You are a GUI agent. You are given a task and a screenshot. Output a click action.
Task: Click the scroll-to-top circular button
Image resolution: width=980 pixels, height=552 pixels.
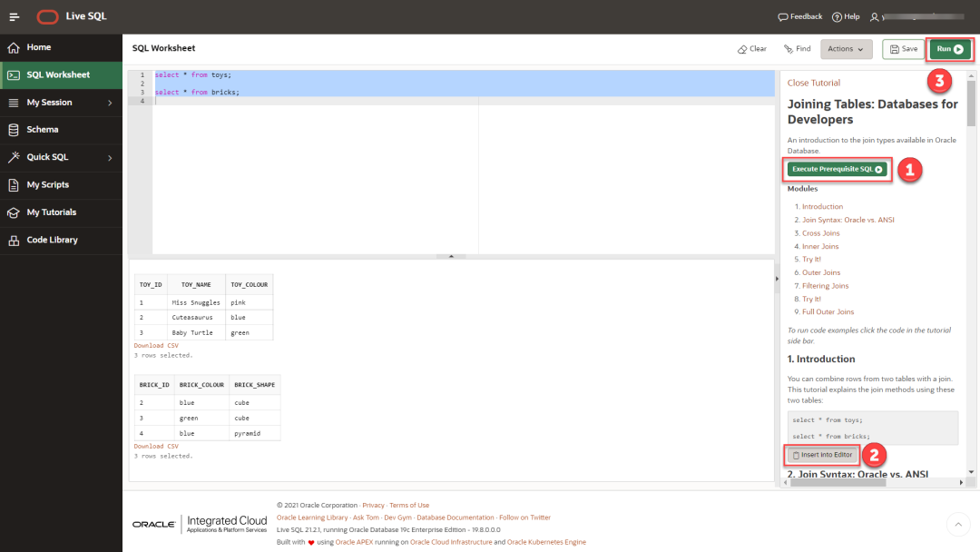[958, 525]
